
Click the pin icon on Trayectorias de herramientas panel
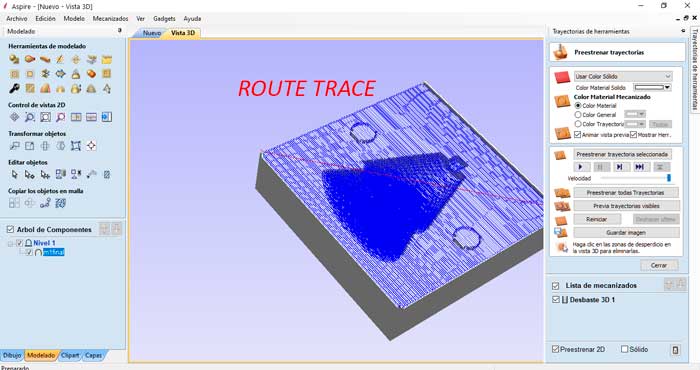point(683,31)
